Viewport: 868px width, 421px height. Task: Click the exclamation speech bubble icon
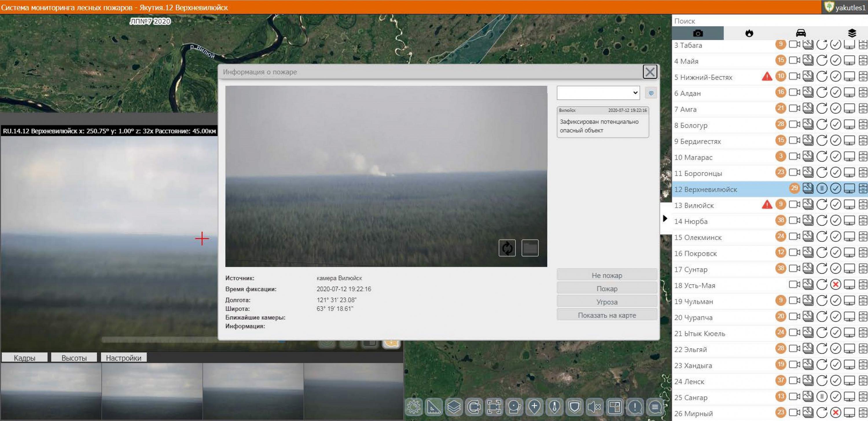pyautogui.click(x=635, y=407)
